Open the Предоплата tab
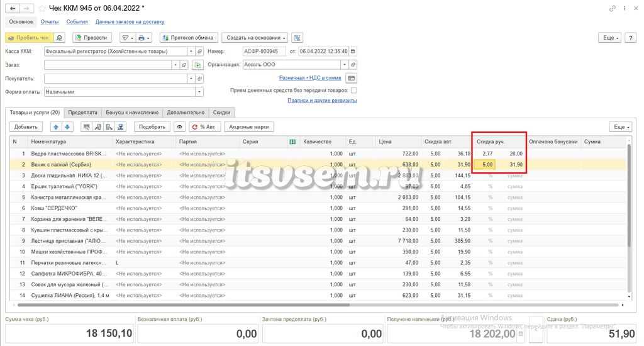644x346 pixels. 82,113
